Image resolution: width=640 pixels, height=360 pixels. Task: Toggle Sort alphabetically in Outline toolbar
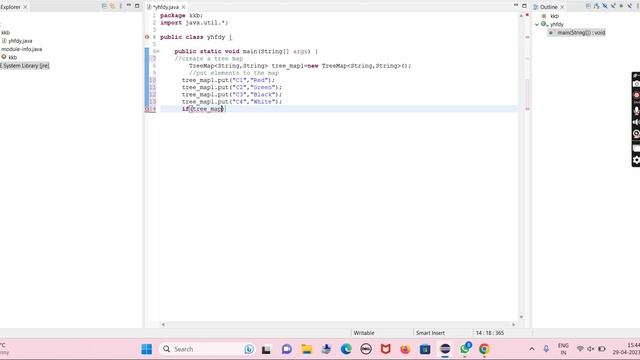[597, 6]
